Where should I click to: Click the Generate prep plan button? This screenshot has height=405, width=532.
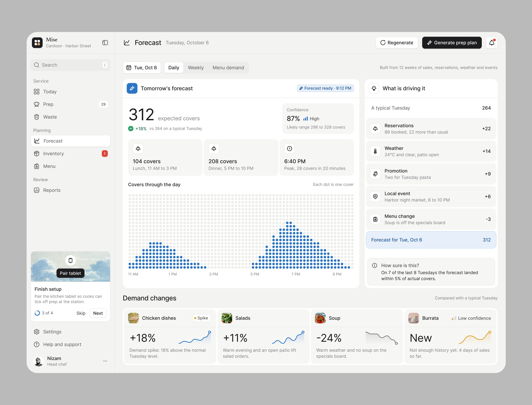452,43
